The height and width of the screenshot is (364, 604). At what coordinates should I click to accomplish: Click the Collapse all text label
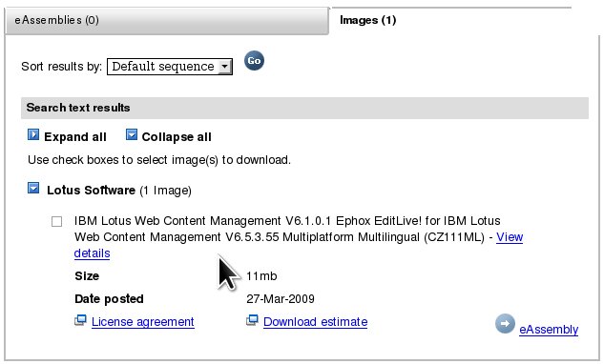tap(177, 137)
